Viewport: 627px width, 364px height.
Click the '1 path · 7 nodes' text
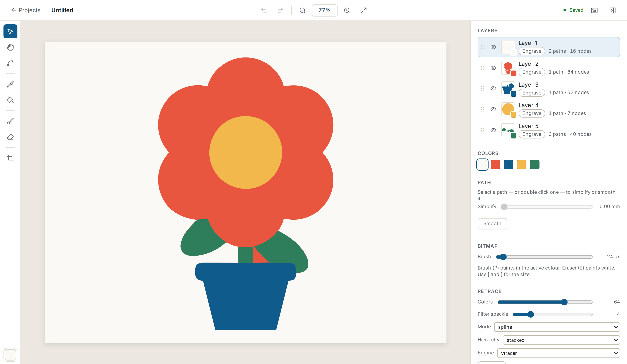(567, 113)
